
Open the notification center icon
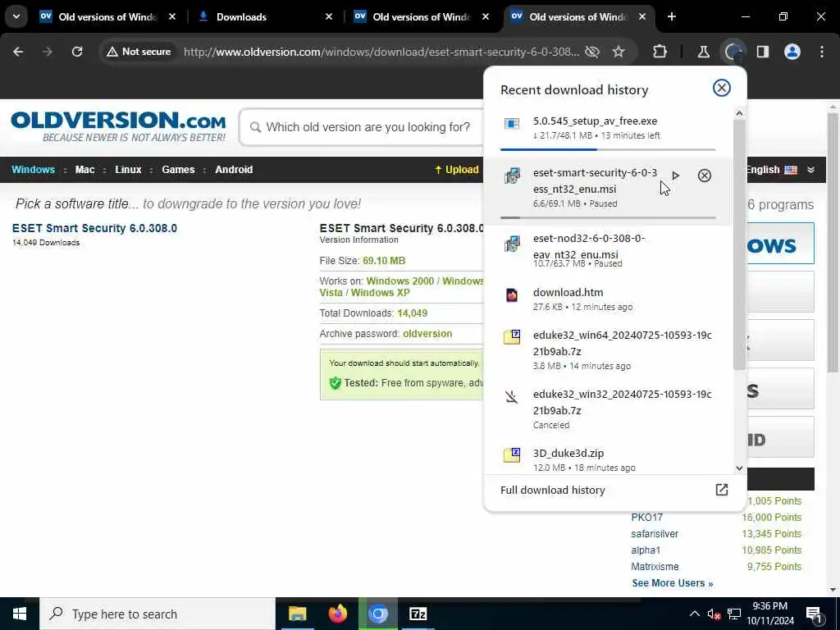pos(814,614)
